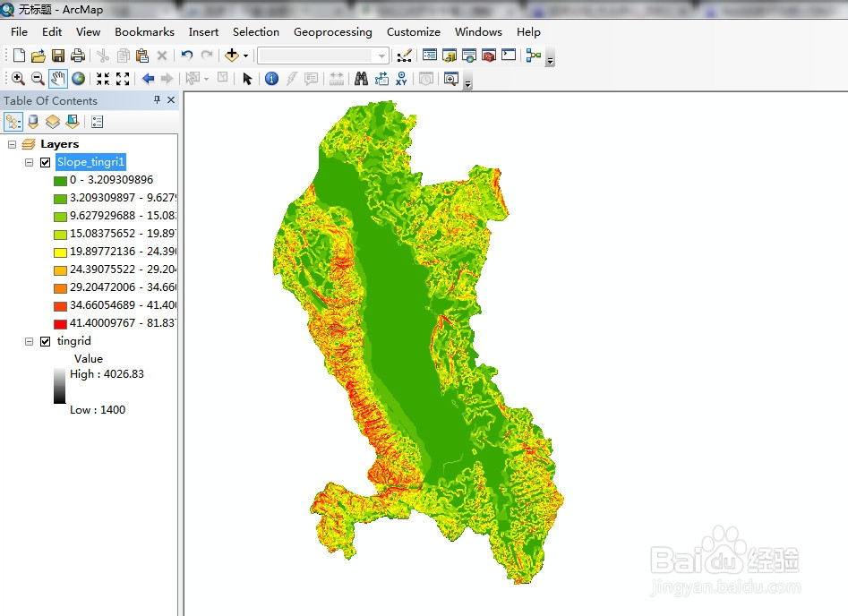Select the Zoom Out tool
Screen dimensions: 848x616
click(38, 79)
